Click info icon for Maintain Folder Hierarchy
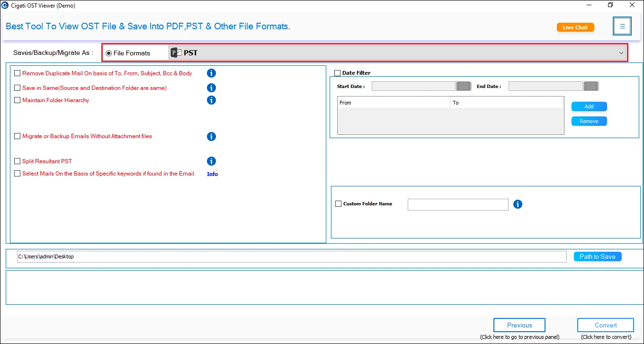644x344 pixels. (x=211, y=100)
